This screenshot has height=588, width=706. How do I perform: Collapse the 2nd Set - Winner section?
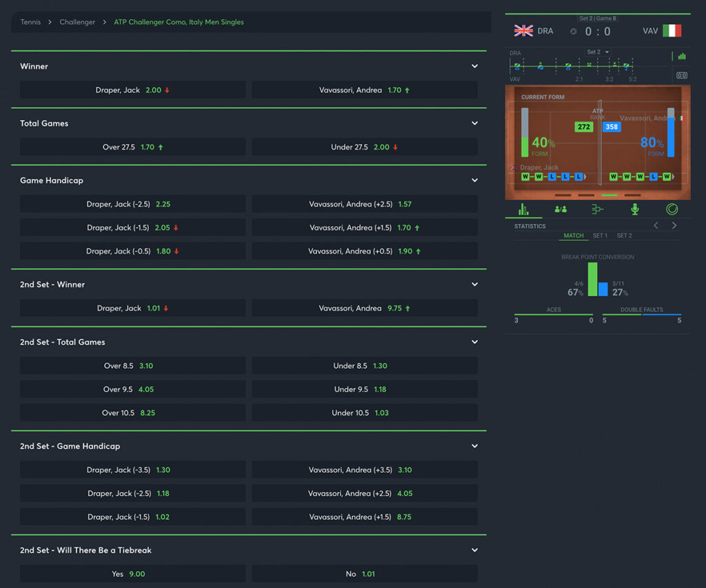[474, 285]
